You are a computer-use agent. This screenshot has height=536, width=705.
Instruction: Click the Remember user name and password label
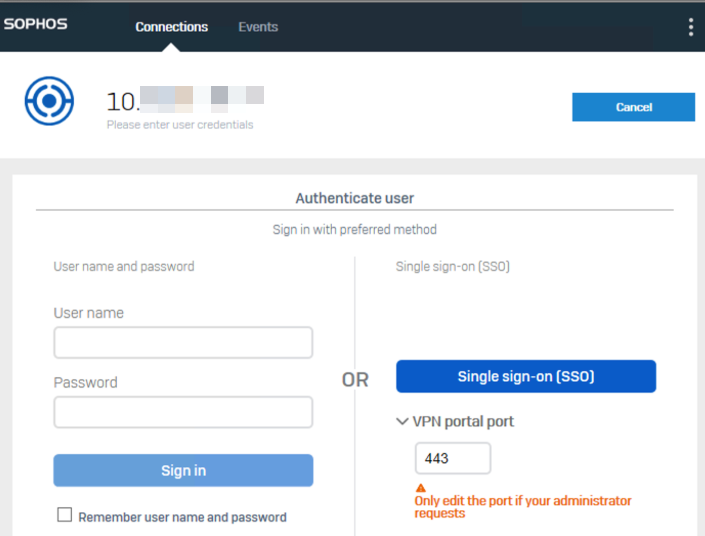(x=182, y=517)
